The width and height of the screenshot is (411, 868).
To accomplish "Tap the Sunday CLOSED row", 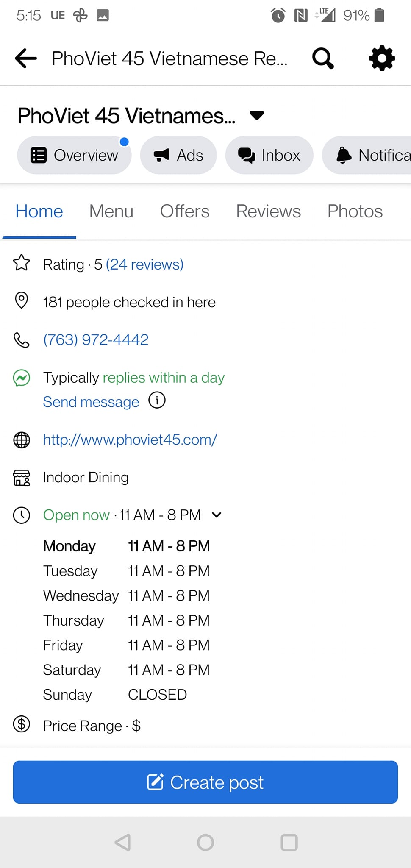I will tap(115, 695).
